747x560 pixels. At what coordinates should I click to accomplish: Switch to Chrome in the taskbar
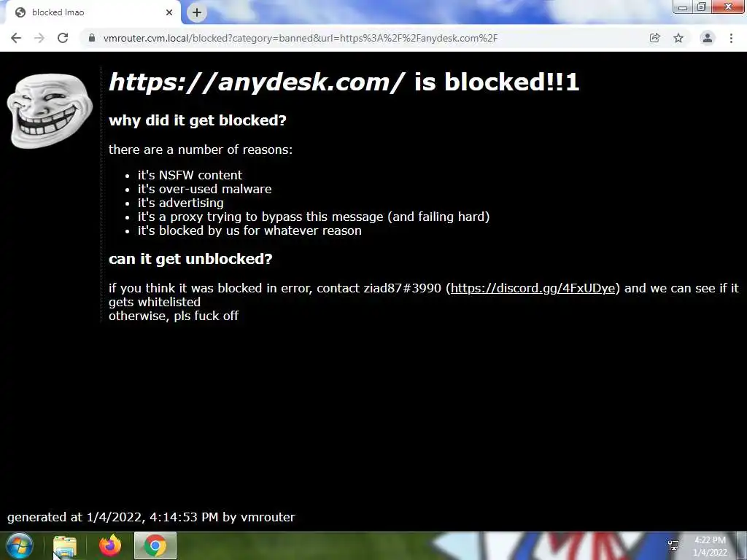coord(155,545)
